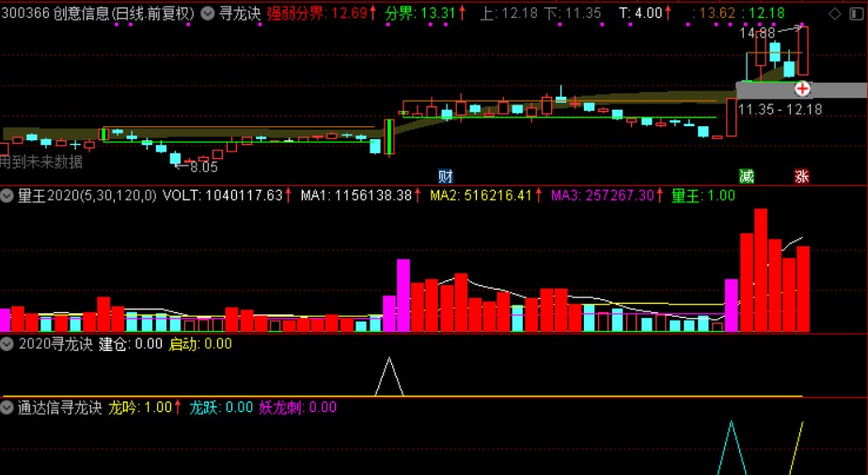
Task: Click the diamond icon at top right
Action: [835, 14]
